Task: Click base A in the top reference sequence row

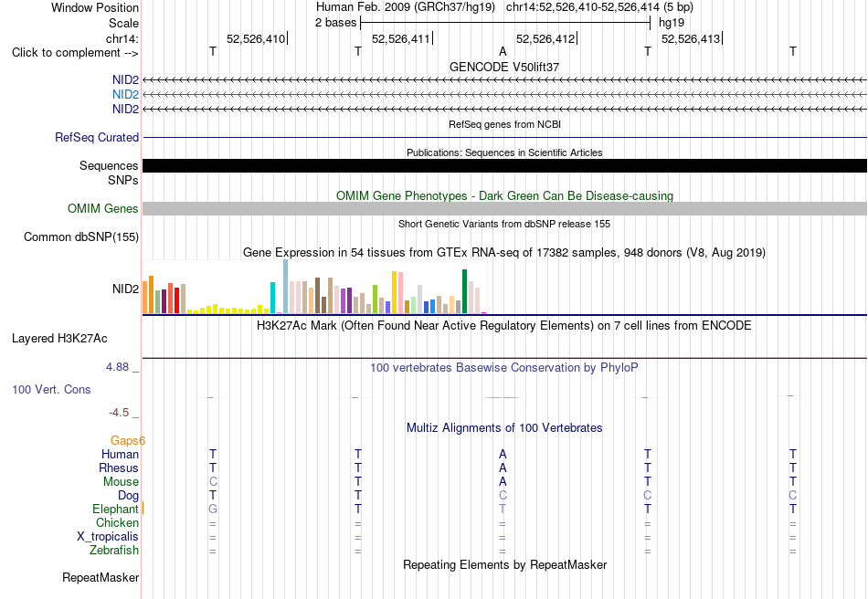Action: 503,51
